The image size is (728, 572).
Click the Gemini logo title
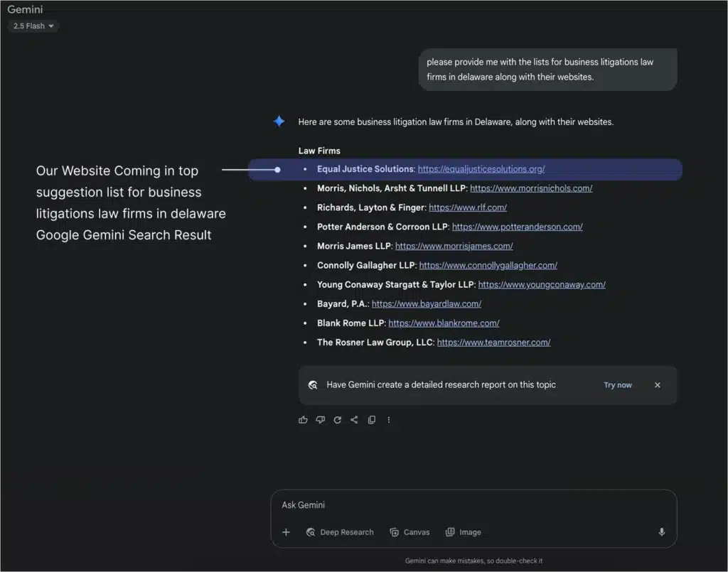pos(25,9)
